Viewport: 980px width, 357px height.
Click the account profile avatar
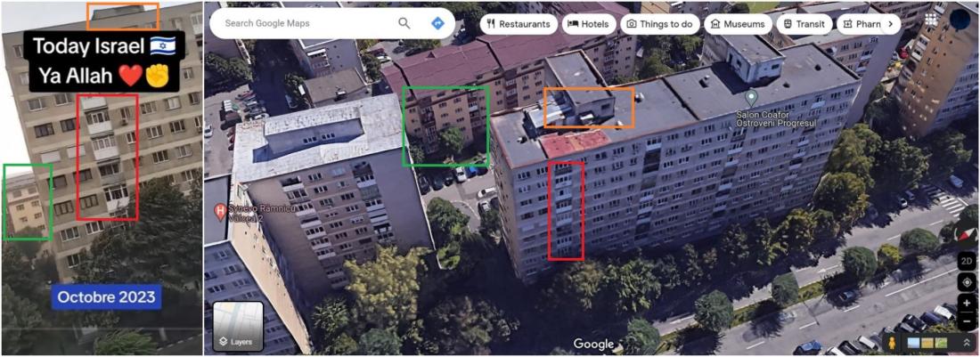pyautogui.click(x=962, y=20)
